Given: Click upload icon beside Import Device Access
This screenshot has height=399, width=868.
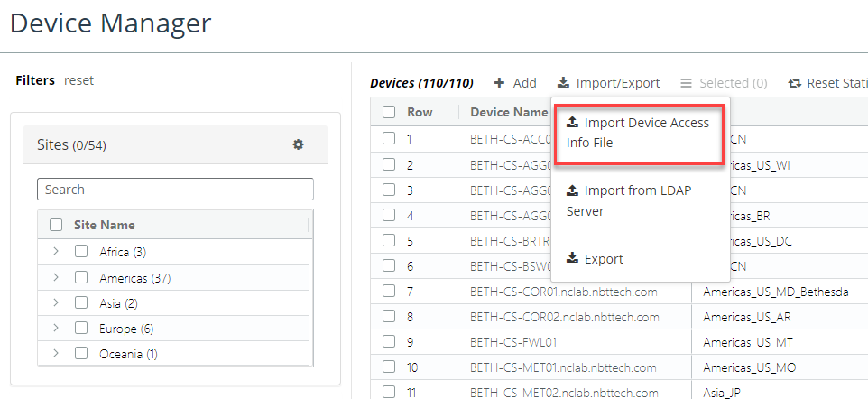Looking at the screenshot, I should (x=572, y=123).
